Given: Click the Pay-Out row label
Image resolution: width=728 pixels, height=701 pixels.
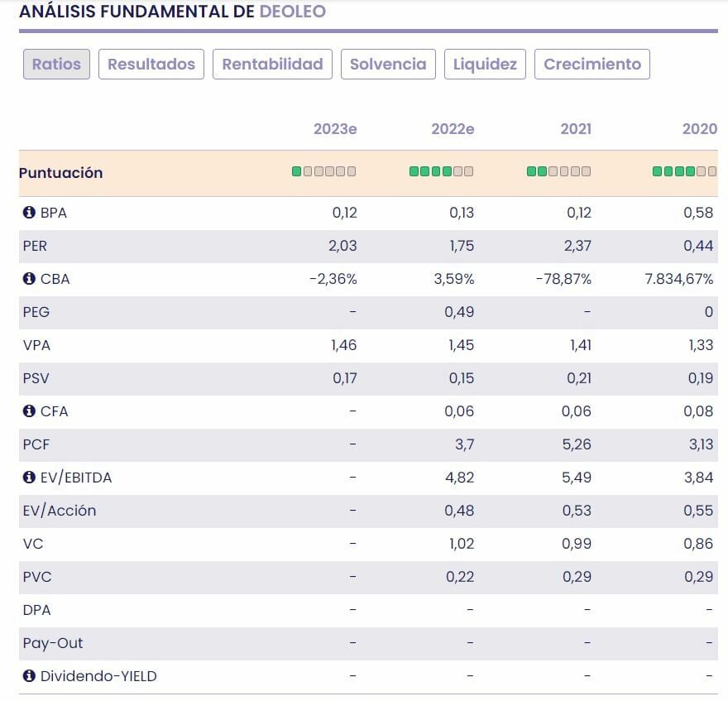Looking at the screenshot, I should (53, 643).
